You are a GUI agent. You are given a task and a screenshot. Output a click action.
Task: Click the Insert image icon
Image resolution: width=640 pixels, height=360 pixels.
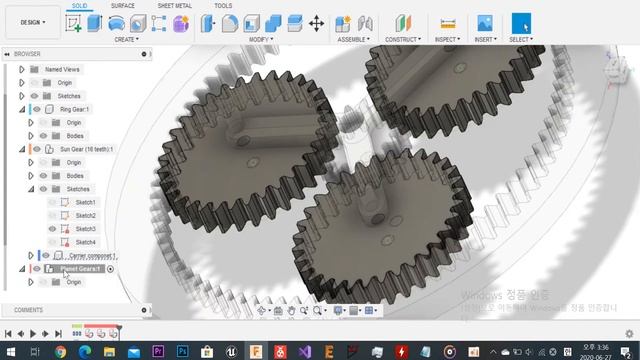(x=485, y=23)
